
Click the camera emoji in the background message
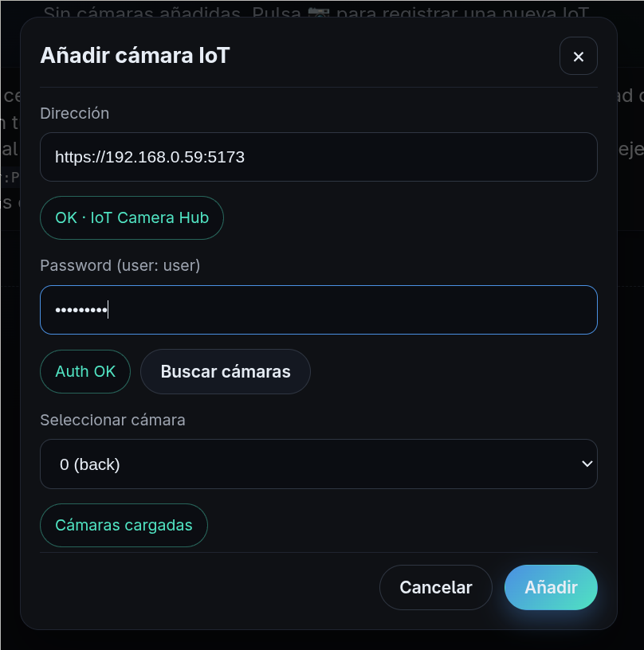(316, 13)
